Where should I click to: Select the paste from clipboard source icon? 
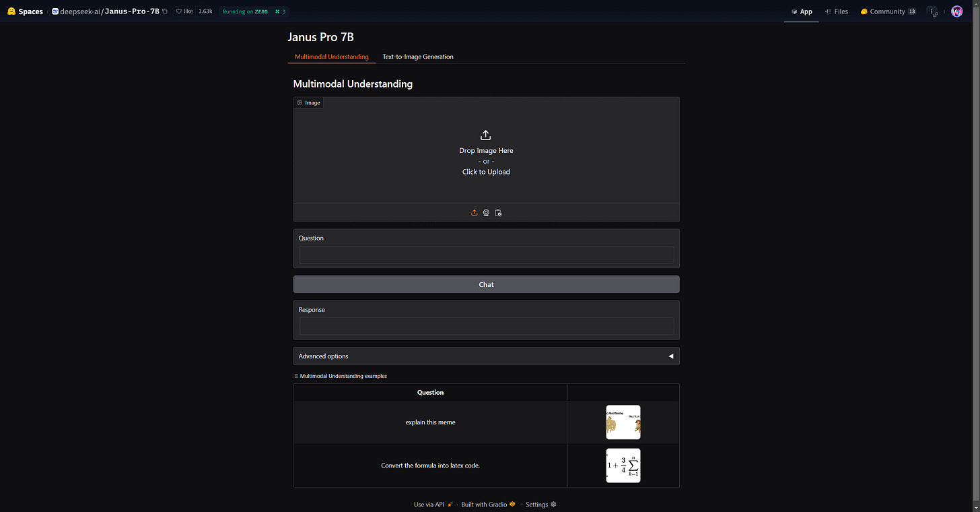pos(498,213)
